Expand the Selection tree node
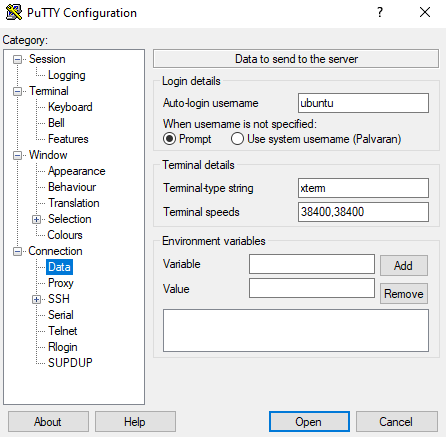The height and width of the screenshot is (437, 446). tap(36, 219)
